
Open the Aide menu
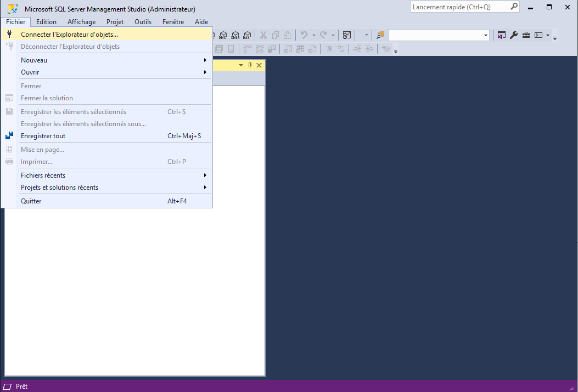click(x=201, y=22)
